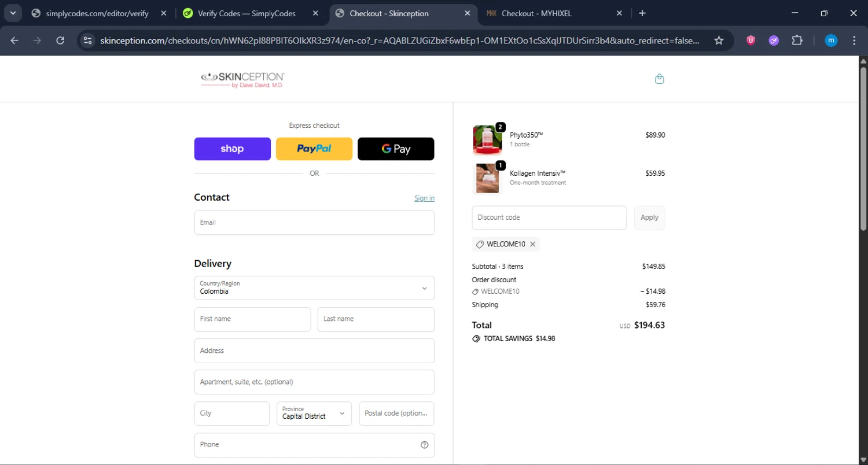Remove the WELCOME10 discount code tag
The height and width of the screenshot is (465, 868).
(x=533, y=244)
